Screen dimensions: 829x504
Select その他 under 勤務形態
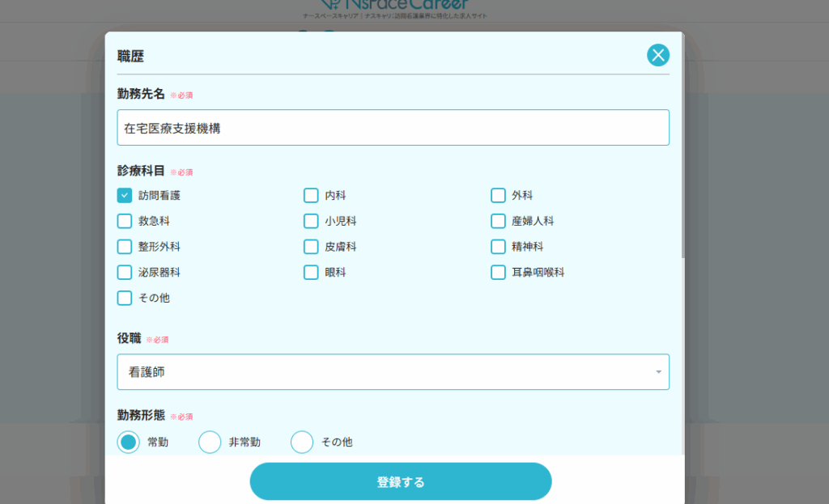tap(302, 442)
